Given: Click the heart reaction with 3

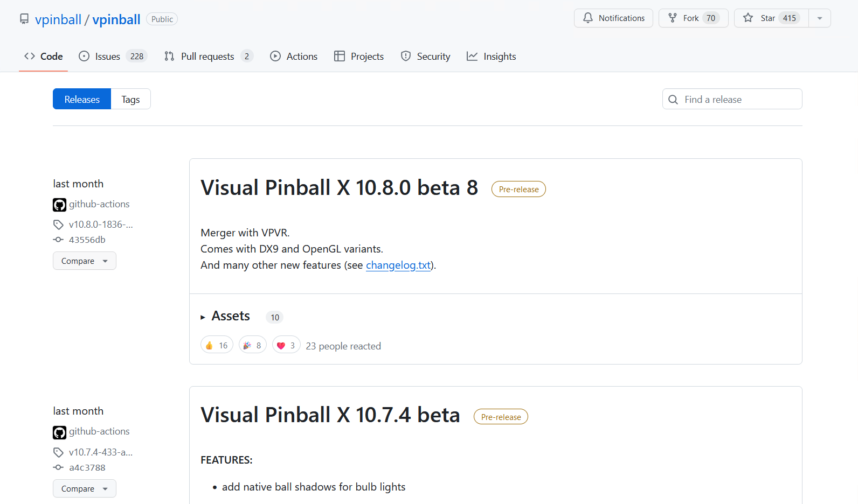Looking at the screenshot, I should point(286,345).
